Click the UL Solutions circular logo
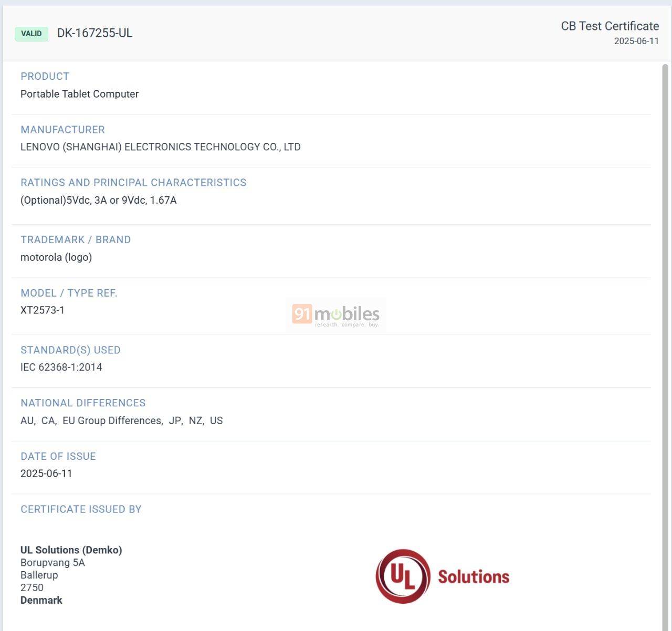The width and height of the screenshot is (672, 631). pyautogui.click(x=403, y=576)
